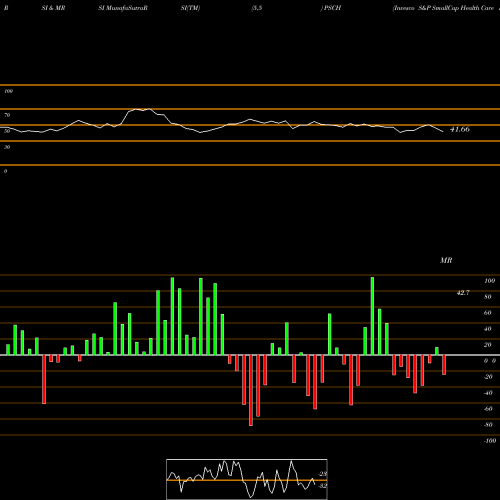Click the -80 label on MR axis

(x=488, y=425)
